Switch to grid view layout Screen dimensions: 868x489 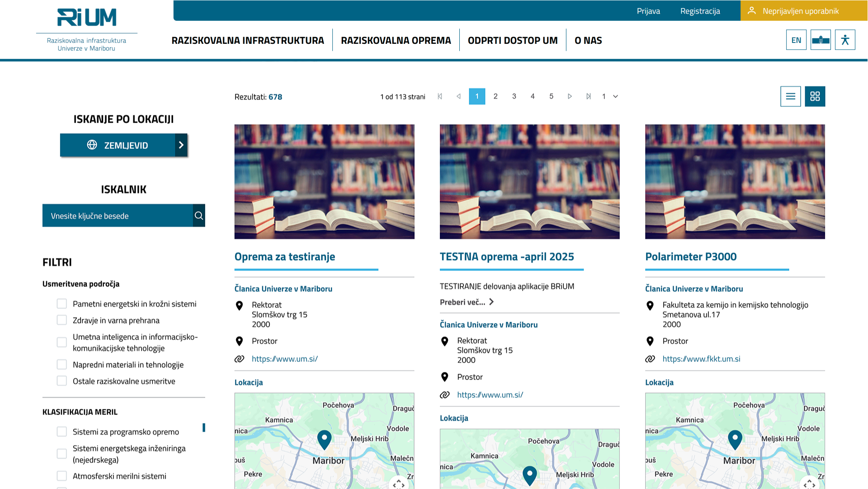point(815,96)
